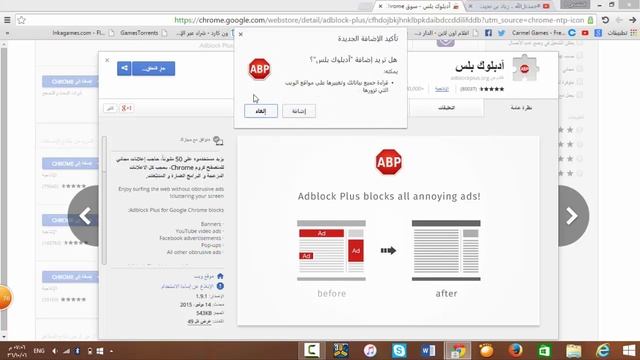Screen dimensions: 640x360
Task: Click the compatibility device icon above the description
Action: tap(218, 141)
